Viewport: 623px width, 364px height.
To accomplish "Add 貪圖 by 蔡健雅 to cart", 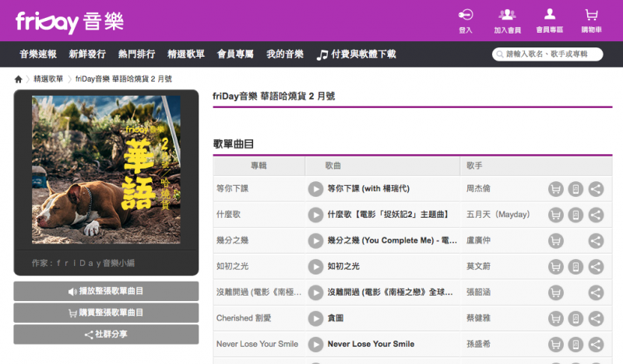I will (556, 318).
